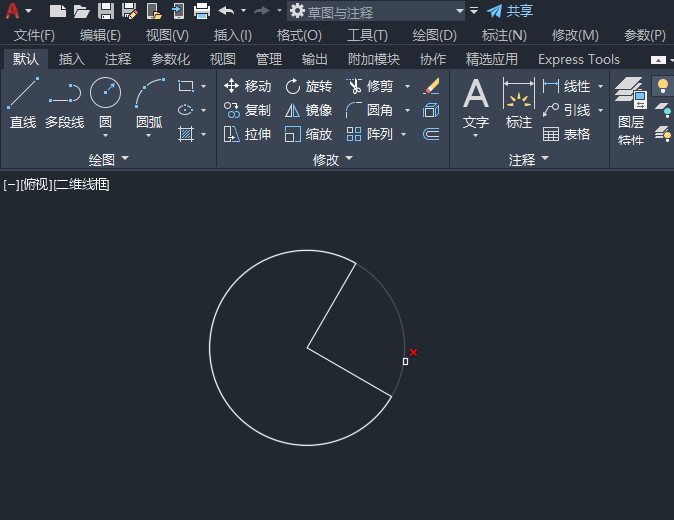Click the Stretch (拉伸) tool icon
The image size is (674, 520).
pos(248,135)
